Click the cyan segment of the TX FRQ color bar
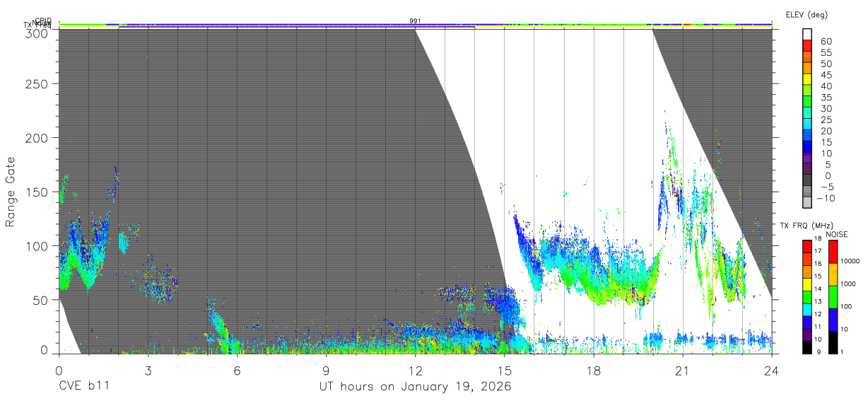The image size is (868, 401). click(x=807, y=309)
